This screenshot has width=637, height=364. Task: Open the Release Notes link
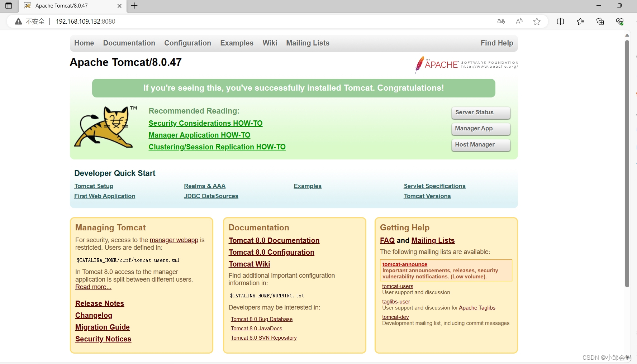tap(100, 303)
